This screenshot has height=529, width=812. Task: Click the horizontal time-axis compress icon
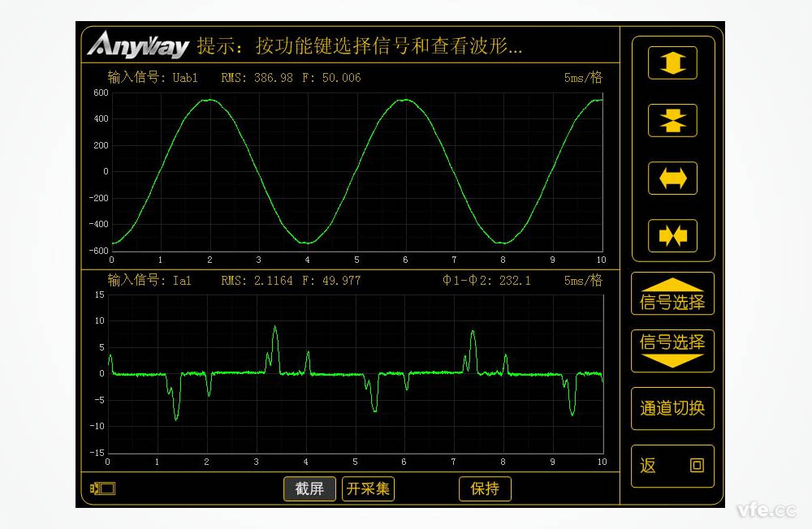point(672,235)
